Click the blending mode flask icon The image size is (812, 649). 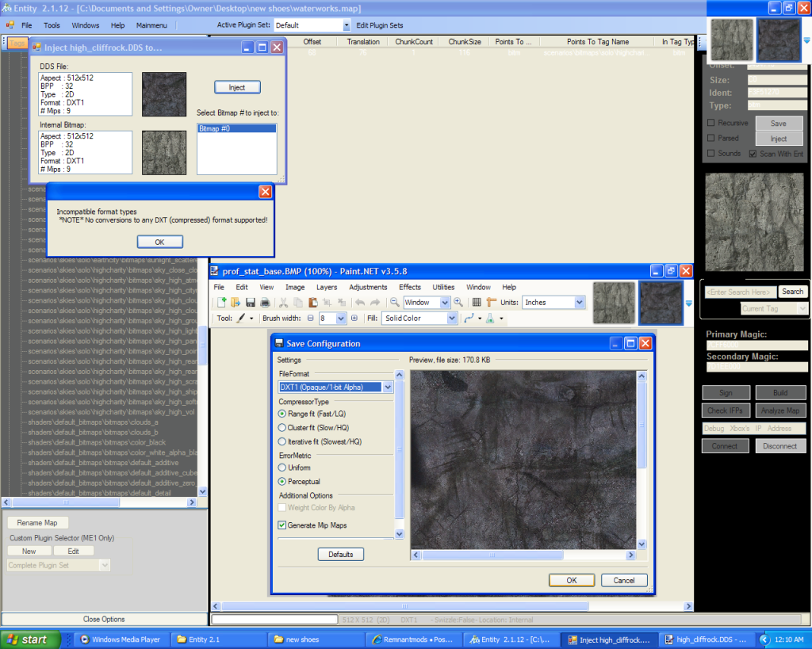point(490,319)
